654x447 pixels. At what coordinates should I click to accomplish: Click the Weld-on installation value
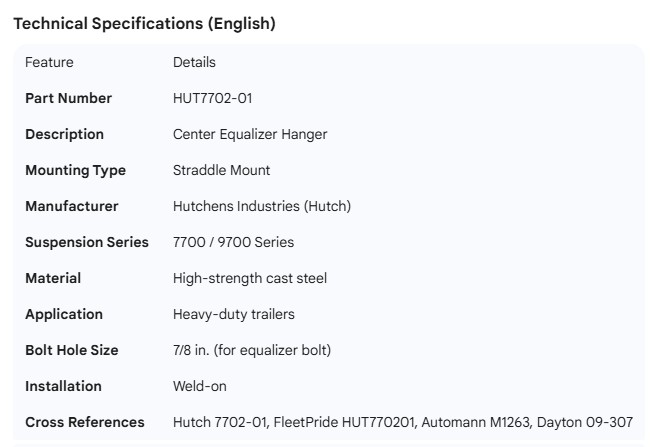point(201,386)
